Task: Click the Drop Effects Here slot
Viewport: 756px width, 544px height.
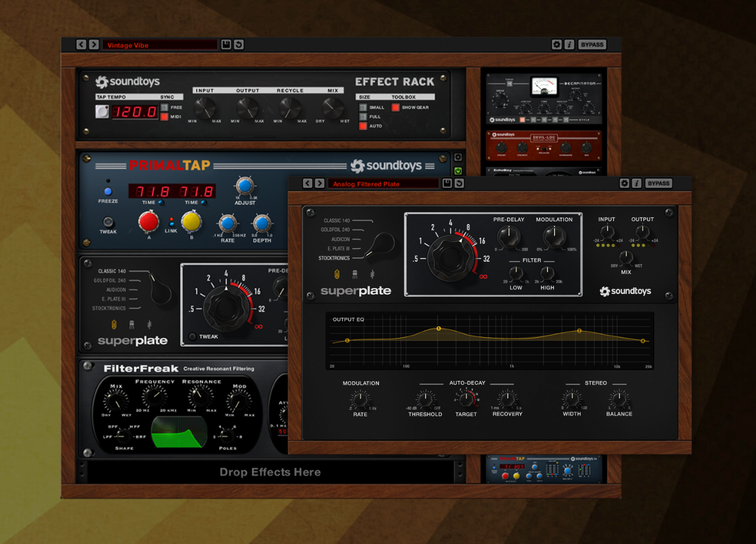Action: (270, 472)
